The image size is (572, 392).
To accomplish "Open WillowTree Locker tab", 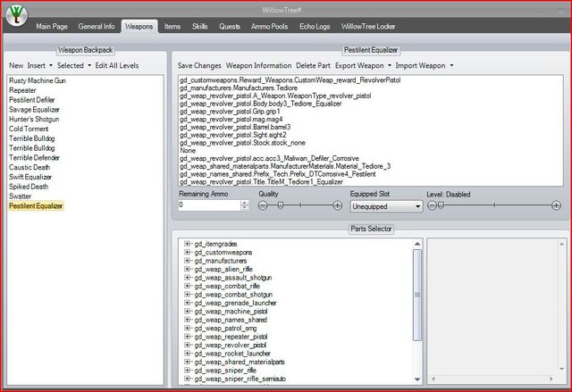I will [x=368, y=26].
